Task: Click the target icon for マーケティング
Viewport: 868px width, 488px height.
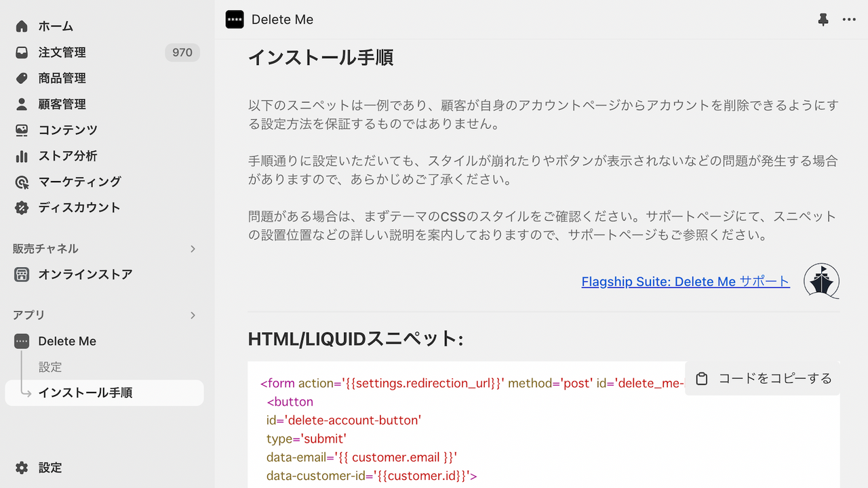Action: [22, 182]
